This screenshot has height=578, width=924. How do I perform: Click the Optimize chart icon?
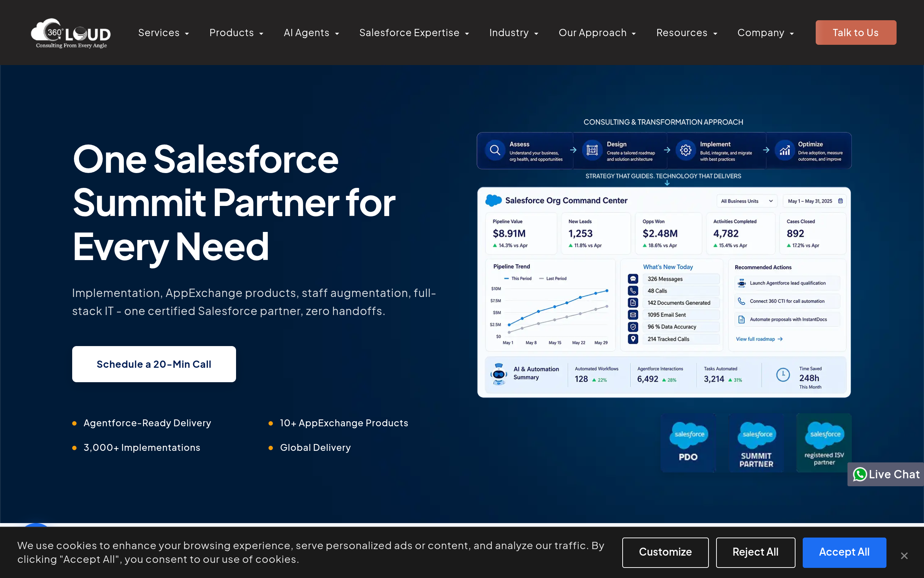coord(785,150)
